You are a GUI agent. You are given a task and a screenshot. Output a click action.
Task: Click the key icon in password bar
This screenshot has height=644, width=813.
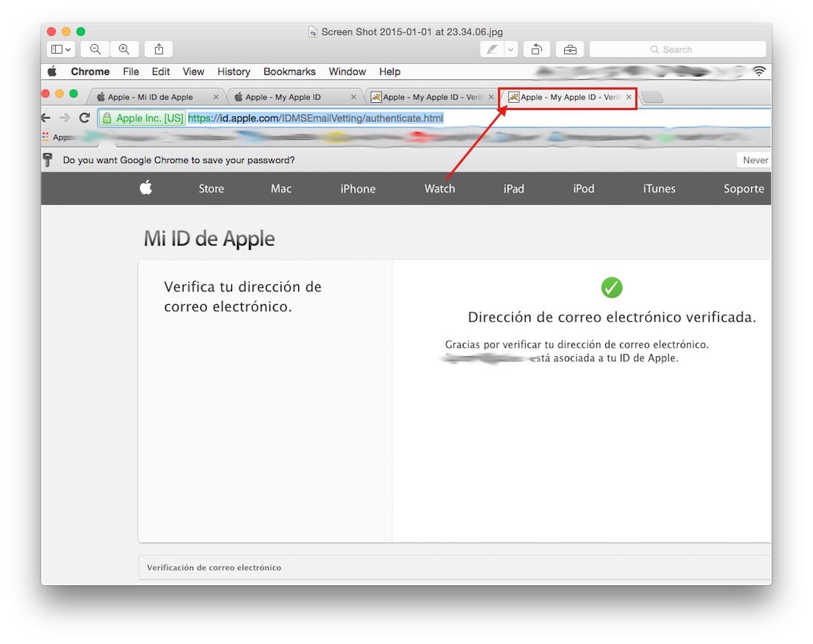click(x=48, y=159)
